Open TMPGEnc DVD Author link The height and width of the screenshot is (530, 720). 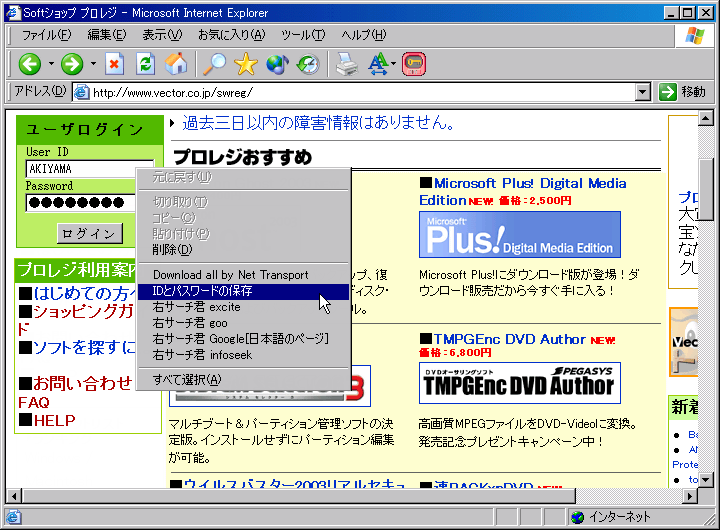click(x=509, y=339)
